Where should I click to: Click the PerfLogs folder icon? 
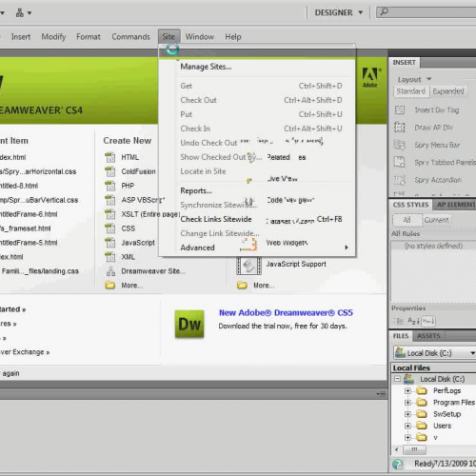[x=422, y=390]
